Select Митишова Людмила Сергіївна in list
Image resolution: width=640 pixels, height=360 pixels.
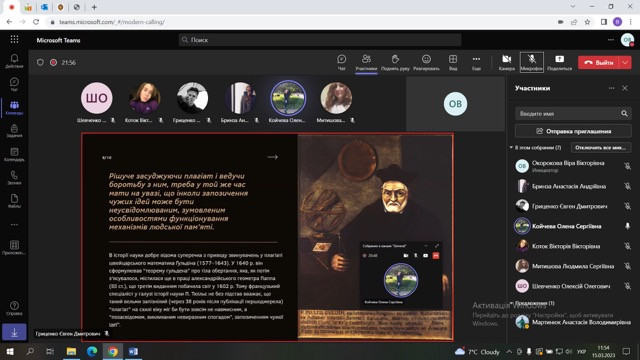[573, 266]
